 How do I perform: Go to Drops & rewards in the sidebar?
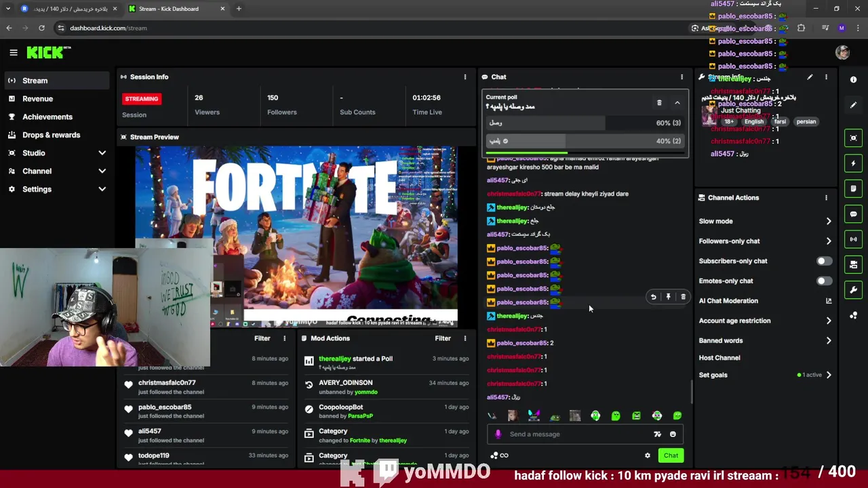click(x=56, y=135)
